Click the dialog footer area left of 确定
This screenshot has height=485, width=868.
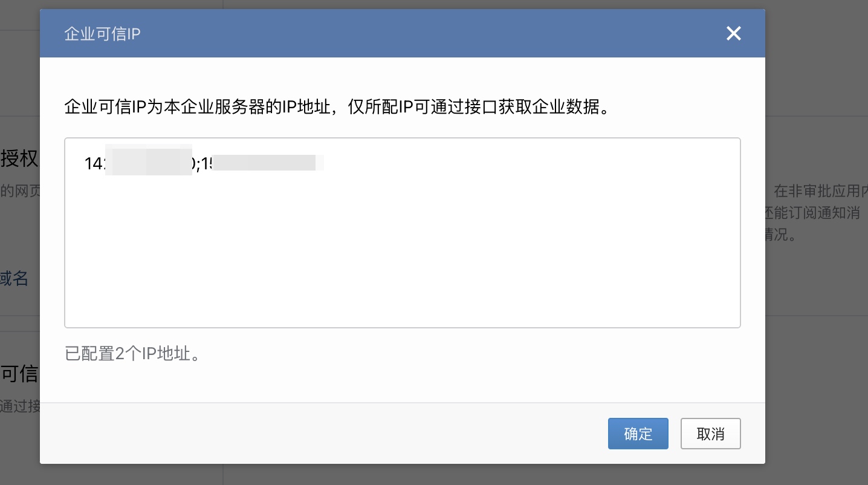pos(324,434)
